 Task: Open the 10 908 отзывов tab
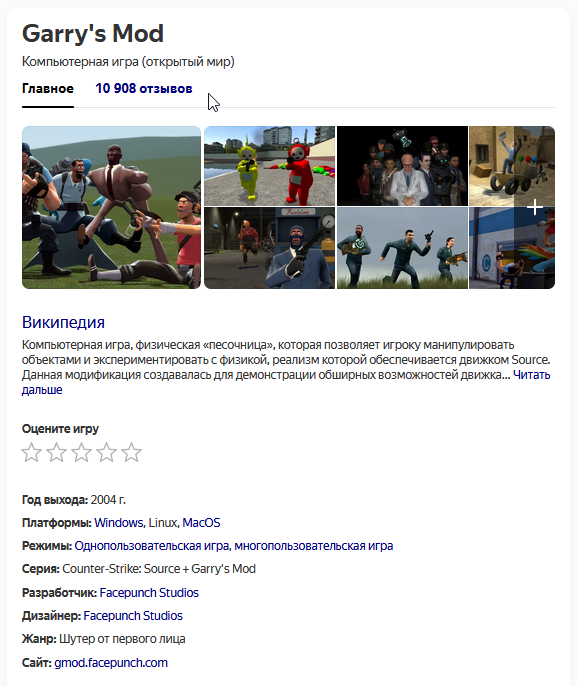pos(143,88)
